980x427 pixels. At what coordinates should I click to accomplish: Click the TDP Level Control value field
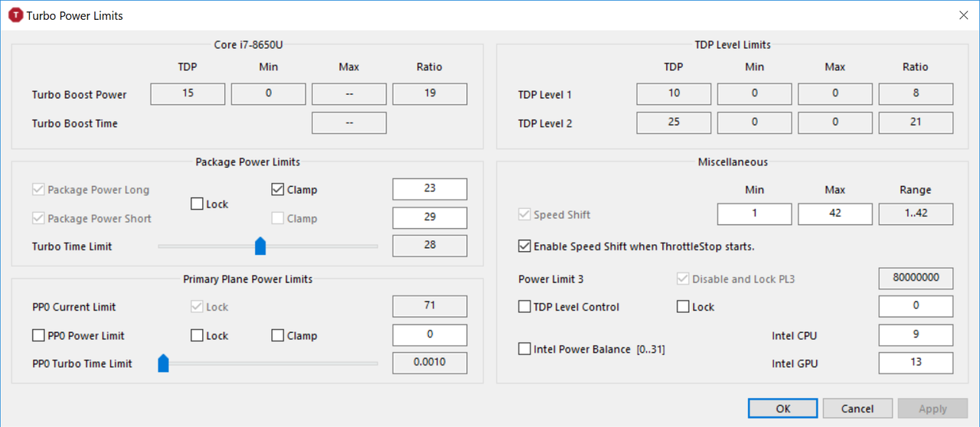[x=916, y=306]
